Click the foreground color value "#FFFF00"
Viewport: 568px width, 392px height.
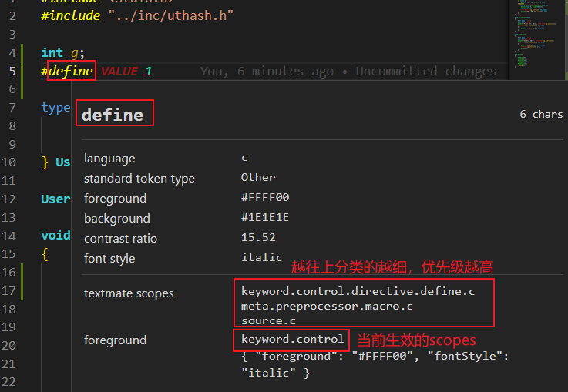coord(265,197)
